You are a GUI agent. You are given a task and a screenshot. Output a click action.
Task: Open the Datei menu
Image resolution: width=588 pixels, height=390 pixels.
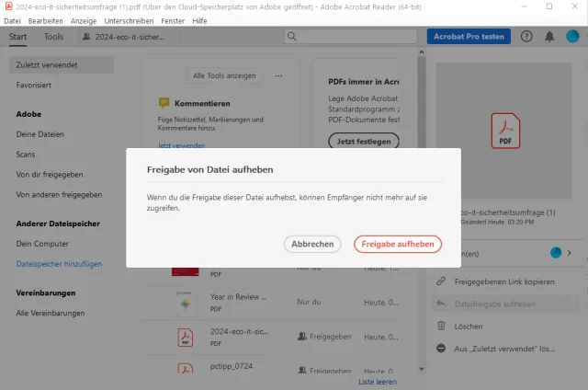(x=12, y=21)
